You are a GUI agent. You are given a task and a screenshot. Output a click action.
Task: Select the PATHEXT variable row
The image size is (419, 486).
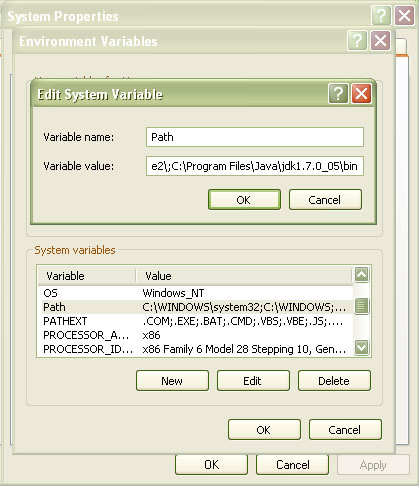click(195, 321)
